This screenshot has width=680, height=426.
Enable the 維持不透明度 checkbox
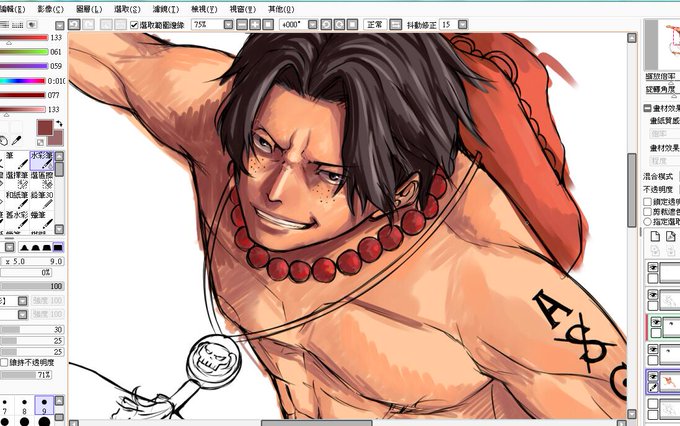pos(5,362)
